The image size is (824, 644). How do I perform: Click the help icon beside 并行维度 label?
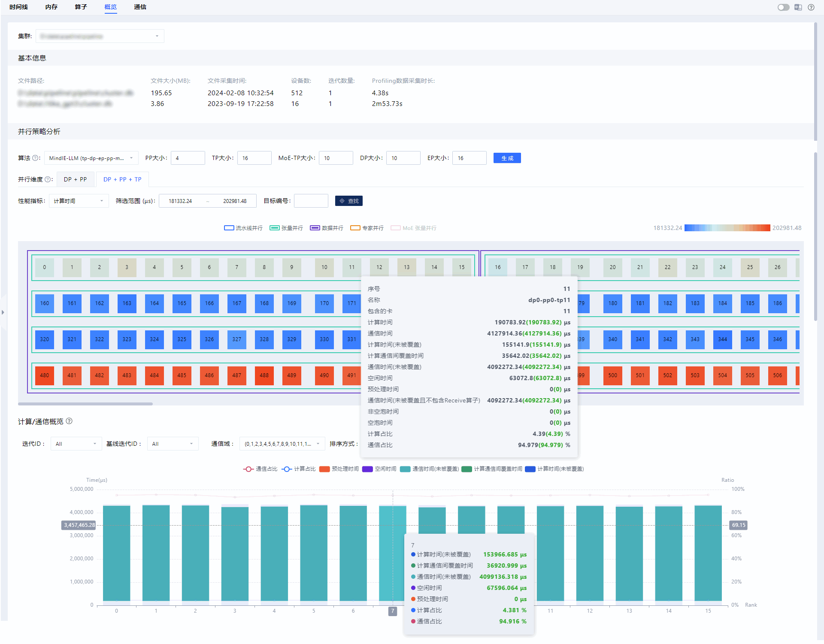click(48, 179)
